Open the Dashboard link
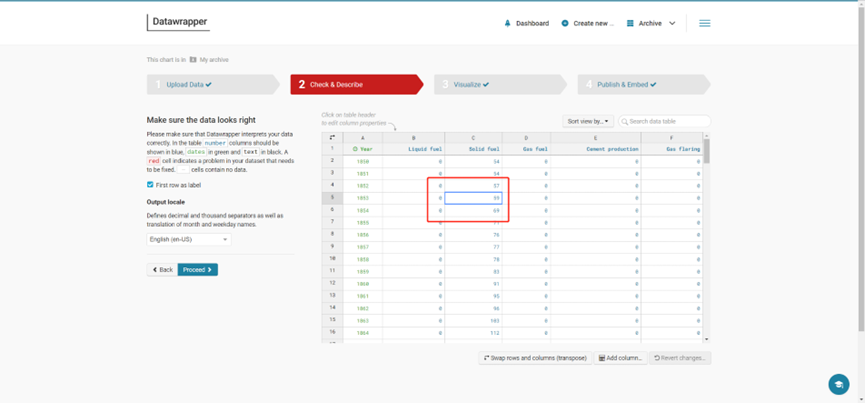The height and width of the screenshot is (403, 865). click(532, 24)
